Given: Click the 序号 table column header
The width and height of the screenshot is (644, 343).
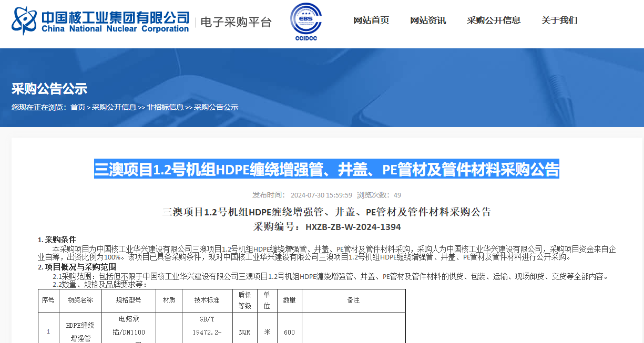Looking at the screenshot, I should point(48,300).
